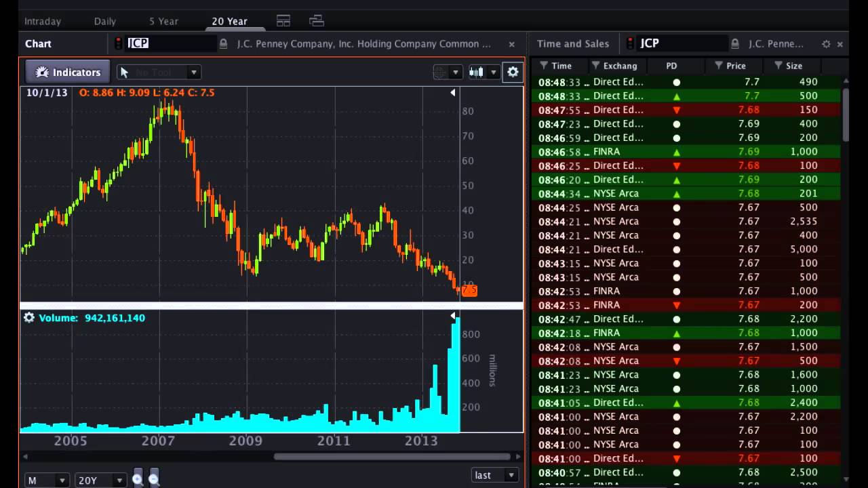
Task: Click the J.C. Penney Company name in Chart
Action: (x=363, y=43)
